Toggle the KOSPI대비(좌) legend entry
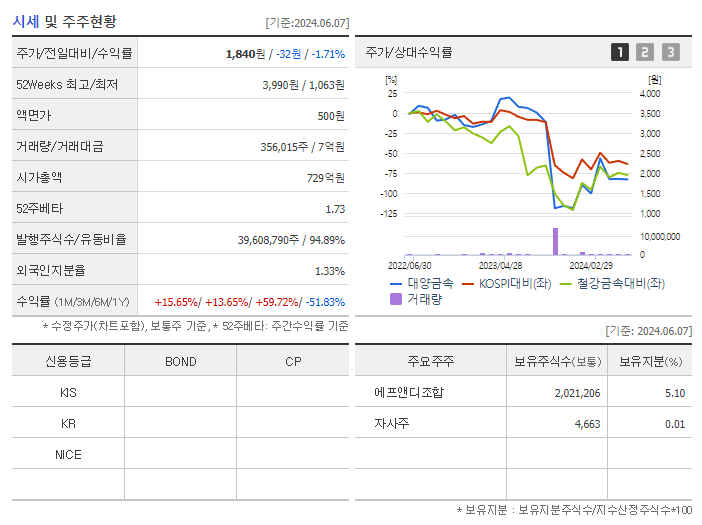702x525 pixels. (x=506, y=283)
